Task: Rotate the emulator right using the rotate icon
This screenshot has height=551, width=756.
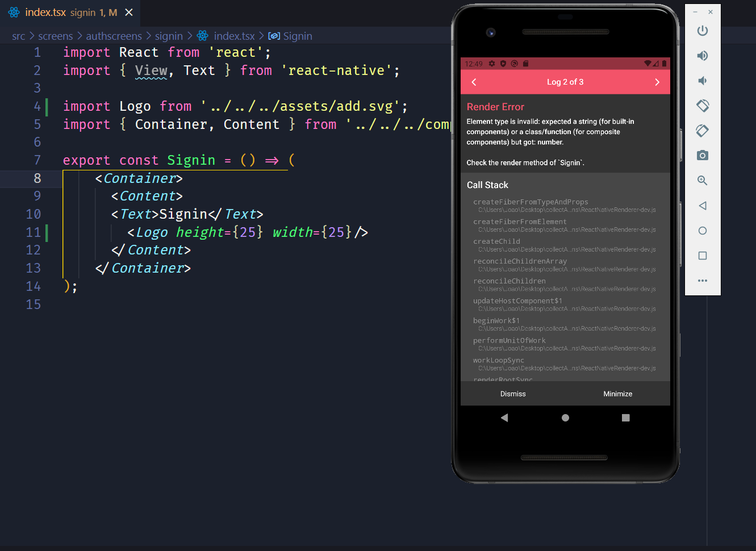Action: coord(703,131)
